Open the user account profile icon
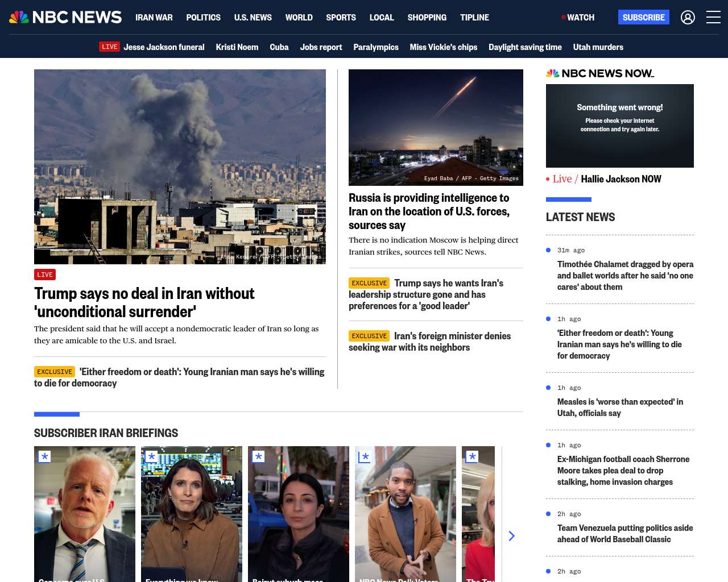The height and width of the screenshot is (582, 728). pos(688,18)
